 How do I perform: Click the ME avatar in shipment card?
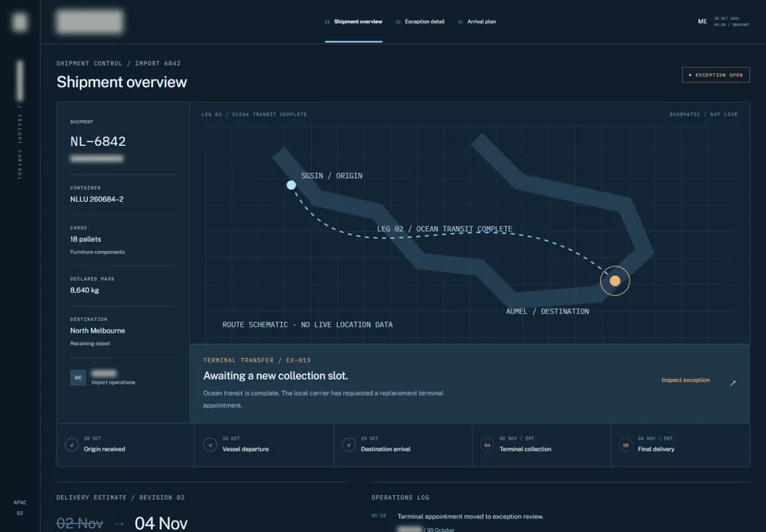pos(78,377)
